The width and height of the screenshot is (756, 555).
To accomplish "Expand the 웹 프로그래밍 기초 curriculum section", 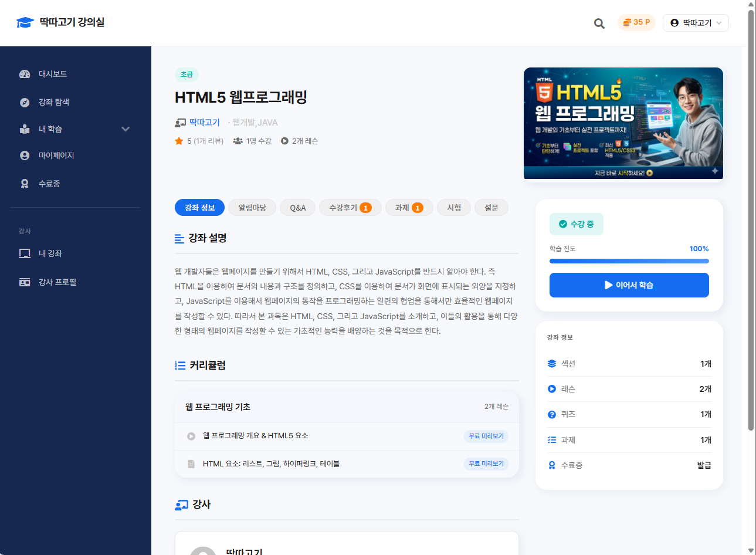I will 346,405.
